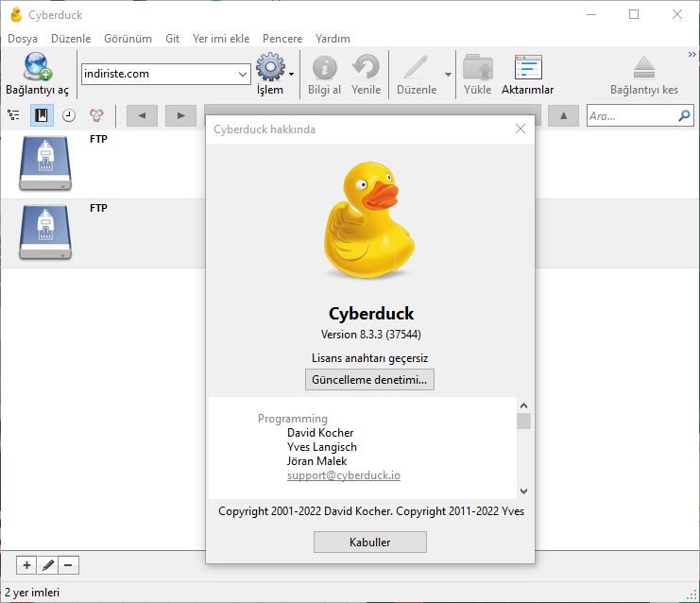Viewport: 700px width, 603px height.
Task: Open support@cyberduck.io email link
Action: click(x=344, y=475)
